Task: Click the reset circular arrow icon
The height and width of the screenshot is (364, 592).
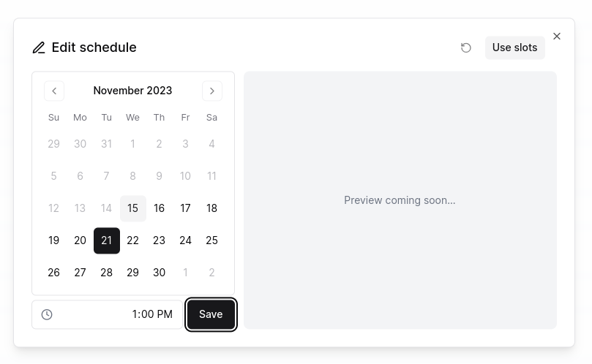Action: click(x=466, y=48)
